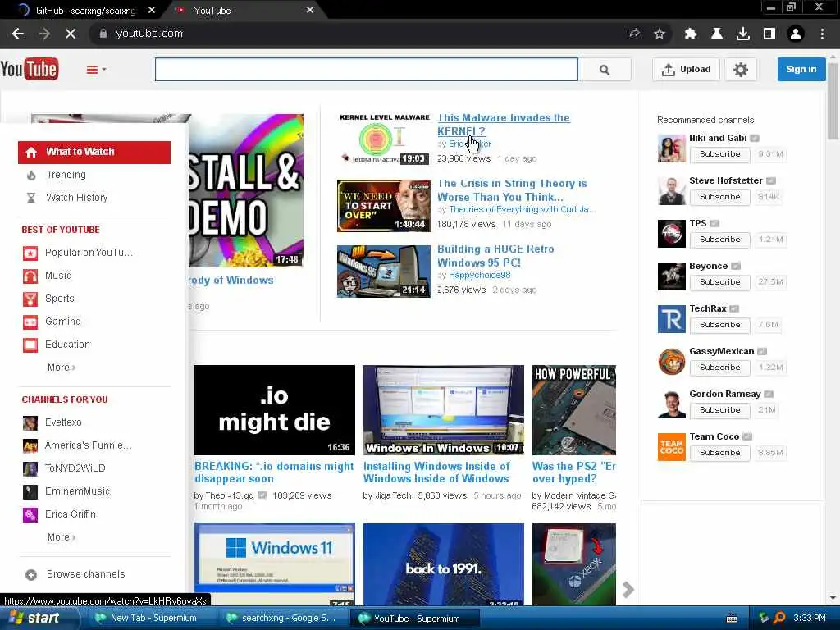The image size is (840, 630).
Task: Open Installing Windows Inside of Windows title
Action: (436, 472)
